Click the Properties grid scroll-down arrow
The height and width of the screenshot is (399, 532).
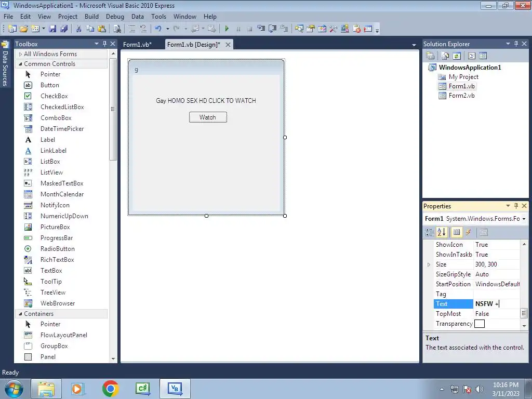coord(524,326)
